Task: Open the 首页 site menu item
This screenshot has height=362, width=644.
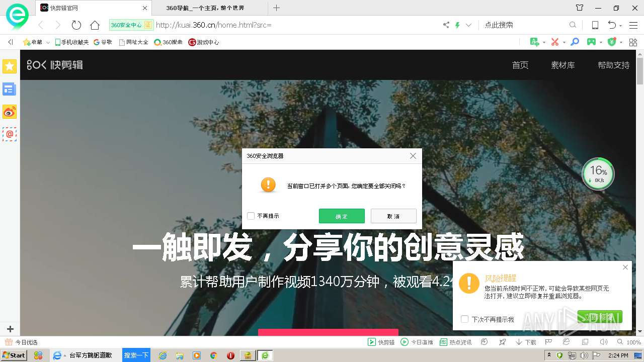Action: click(x=520, y=65)
